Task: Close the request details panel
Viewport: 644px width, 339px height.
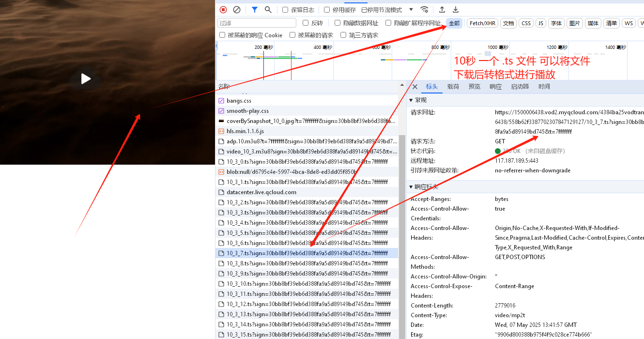Action: tap(415, 87)
